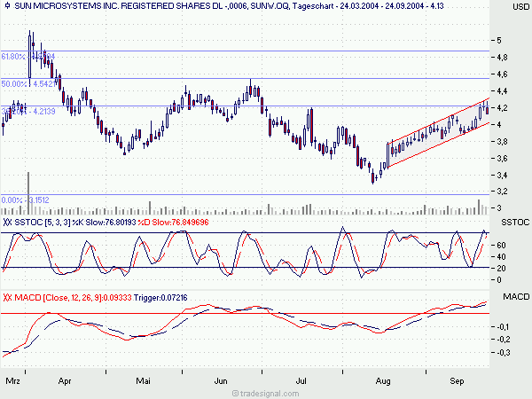Click the Mai month label
The height and width of the screenshot is (399, 532).
tap(143, 381)
